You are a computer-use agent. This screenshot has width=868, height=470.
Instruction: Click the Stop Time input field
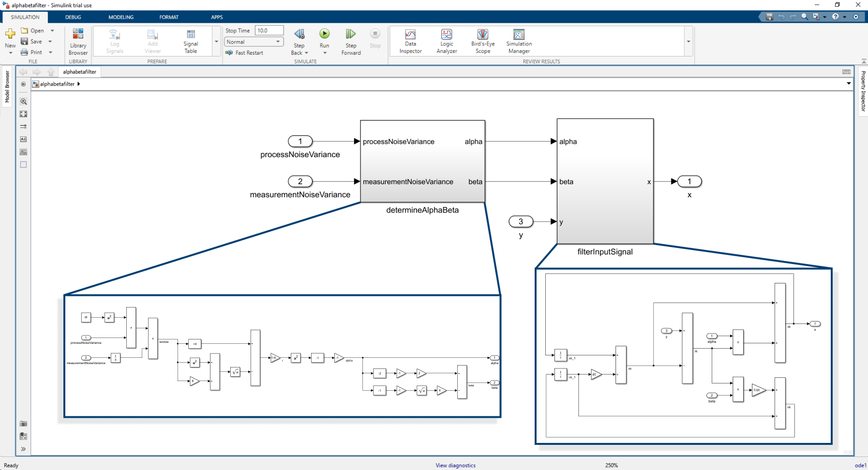(x=269, y=30)
